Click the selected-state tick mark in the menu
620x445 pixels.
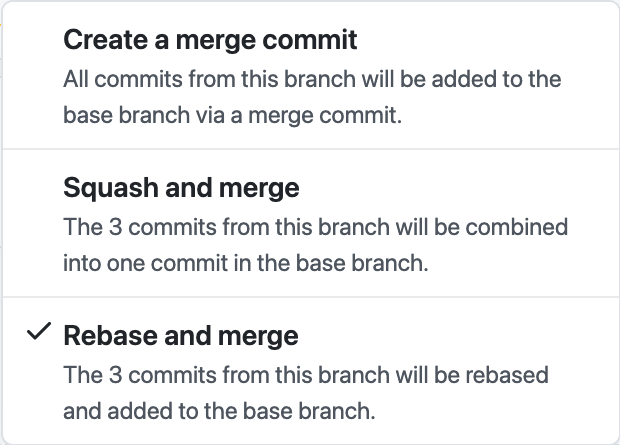coord(39,334)
